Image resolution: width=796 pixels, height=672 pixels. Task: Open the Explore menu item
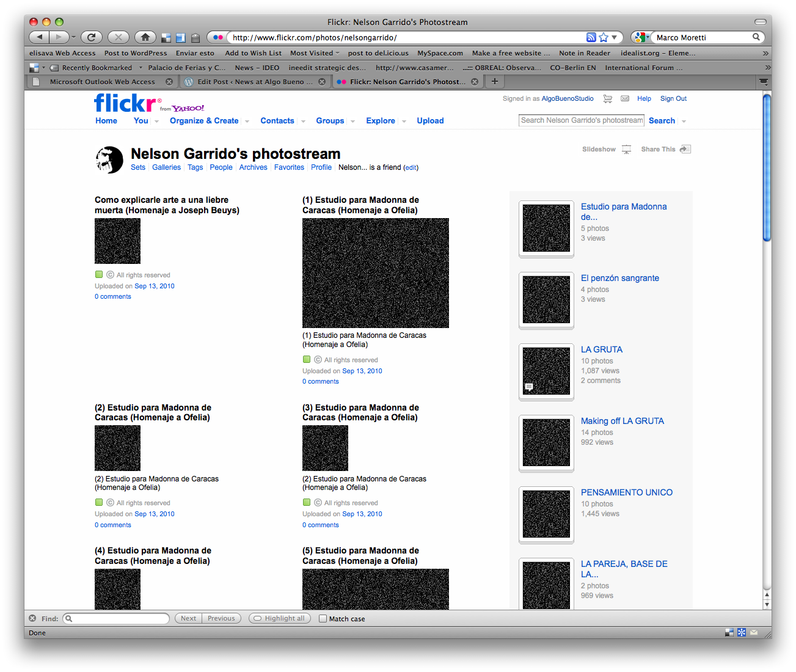[380, 121]
